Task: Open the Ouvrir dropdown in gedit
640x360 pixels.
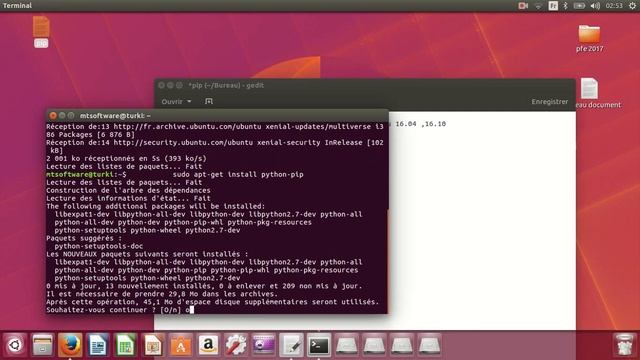Action: [176, 101]
